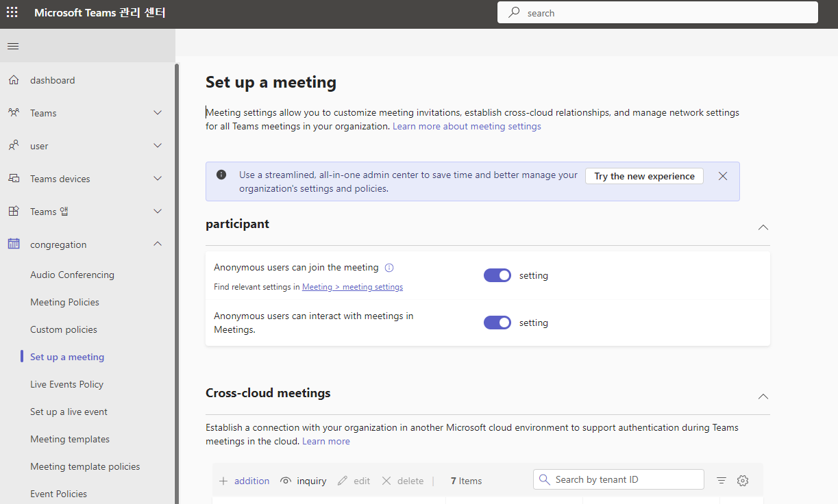Click the Teams group icon in sidebar
Screen dimensions: 838x504
pos(14,113)
